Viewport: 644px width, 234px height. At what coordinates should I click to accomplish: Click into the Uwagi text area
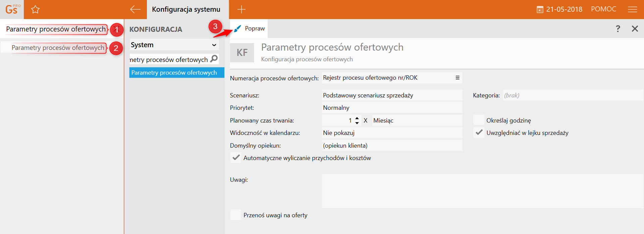pos(482,191)
